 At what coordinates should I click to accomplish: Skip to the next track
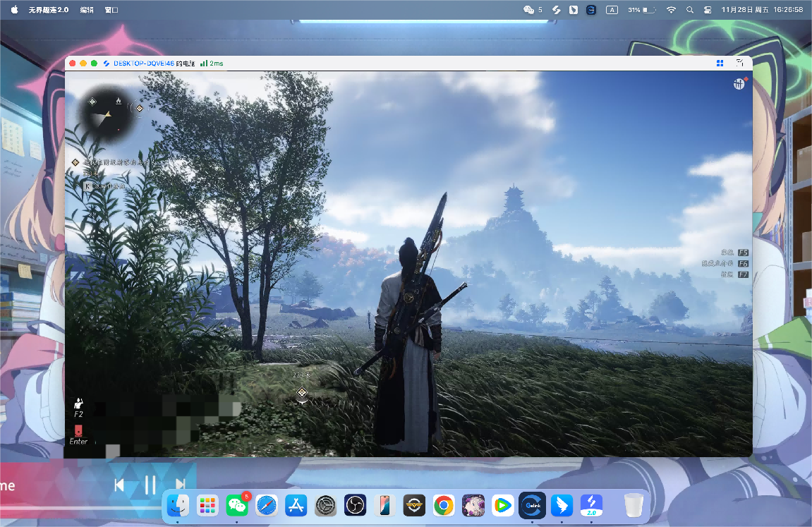181,485
